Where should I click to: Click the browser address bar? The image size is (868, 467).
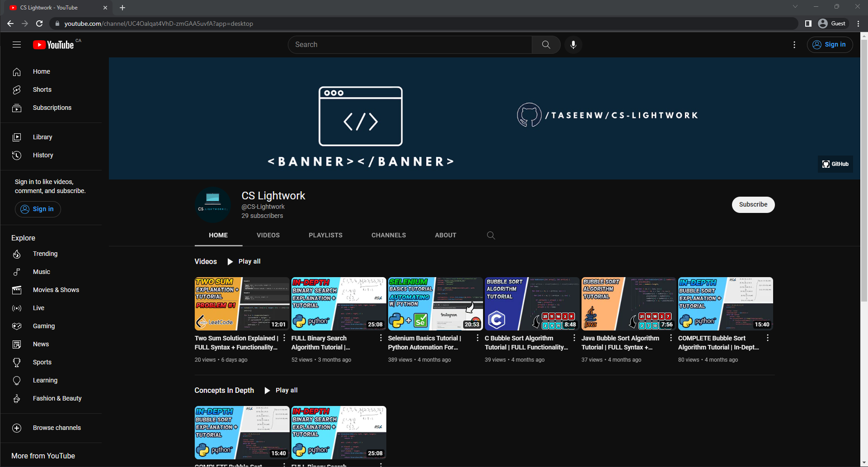425,24
